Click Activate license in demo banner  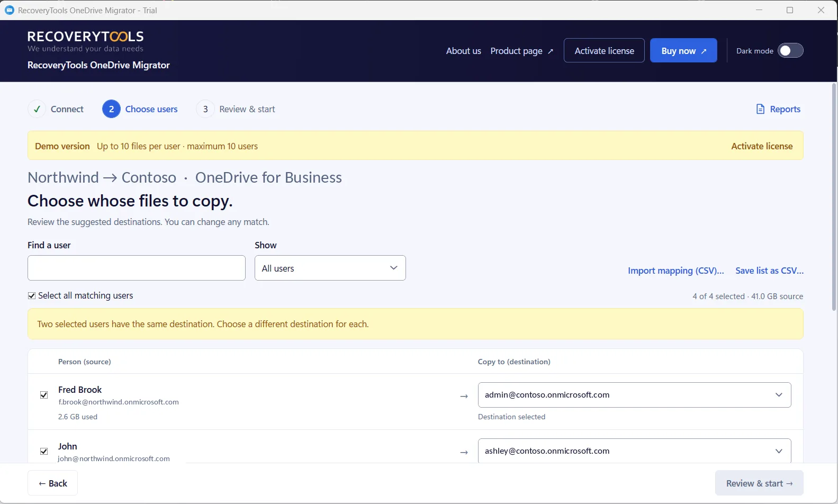pos(762,146)
